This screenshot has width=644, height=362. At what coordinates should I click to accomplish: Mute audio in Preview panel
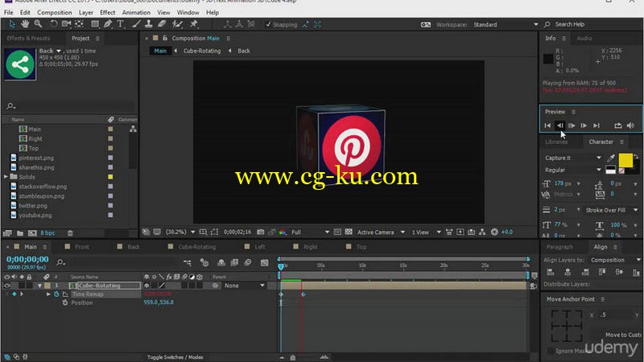pyautogui.click(x=630, y=125)
